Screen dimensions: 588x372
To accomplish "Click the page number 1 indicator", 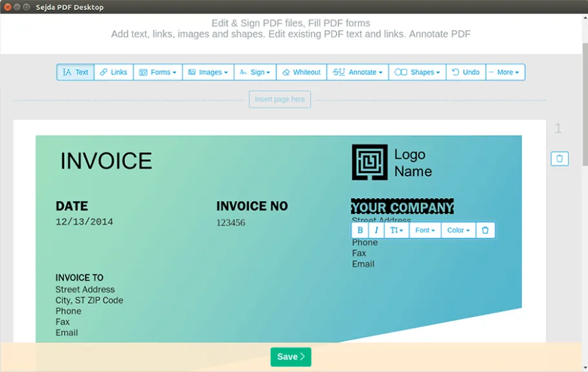I will 558,129.
